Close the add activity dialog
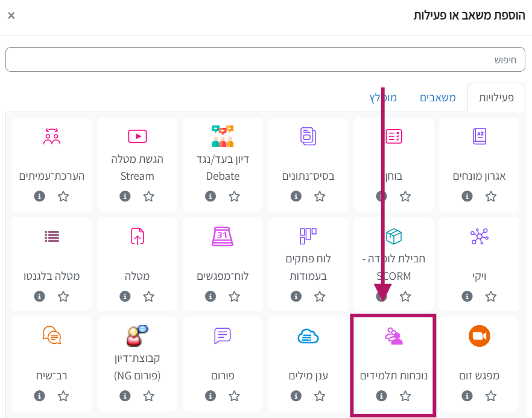Image resolution: width=532 pixels, height=418 pixels. [x=11, y=16]
